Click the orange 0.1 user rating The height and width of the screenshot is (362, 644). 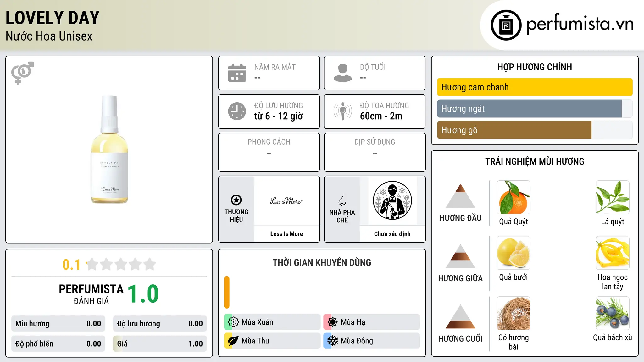pos(71,265)
